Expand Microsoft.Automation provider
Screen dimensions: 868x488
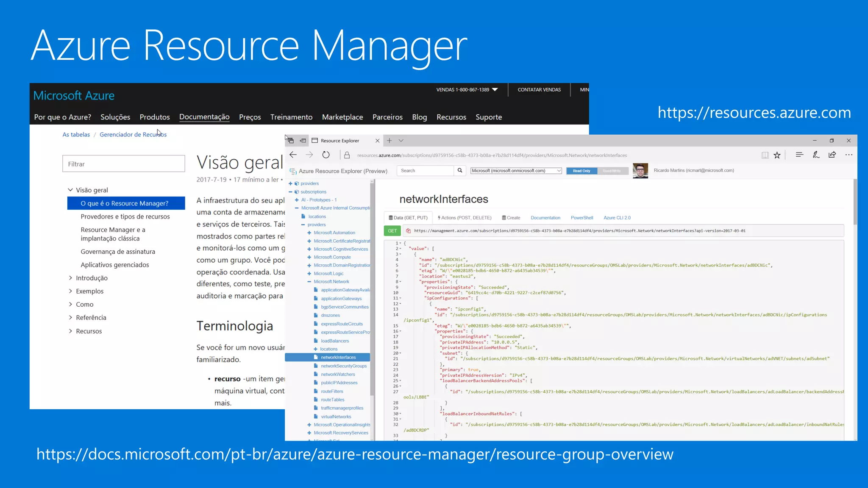point(309,233)
